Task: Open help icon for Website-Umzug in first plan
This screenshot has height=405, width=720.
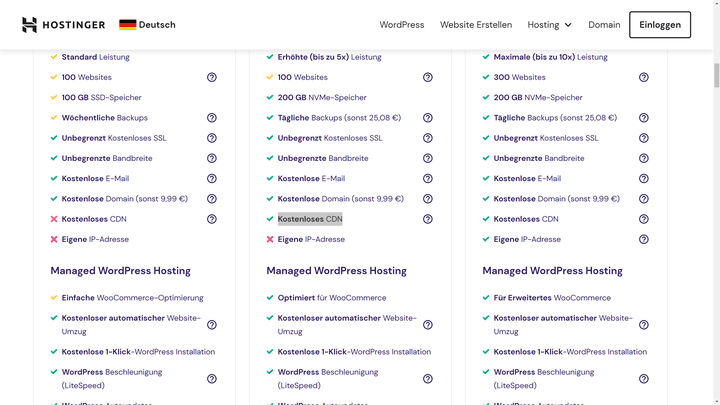Action: pyautogui.click(x=212, y=325)
